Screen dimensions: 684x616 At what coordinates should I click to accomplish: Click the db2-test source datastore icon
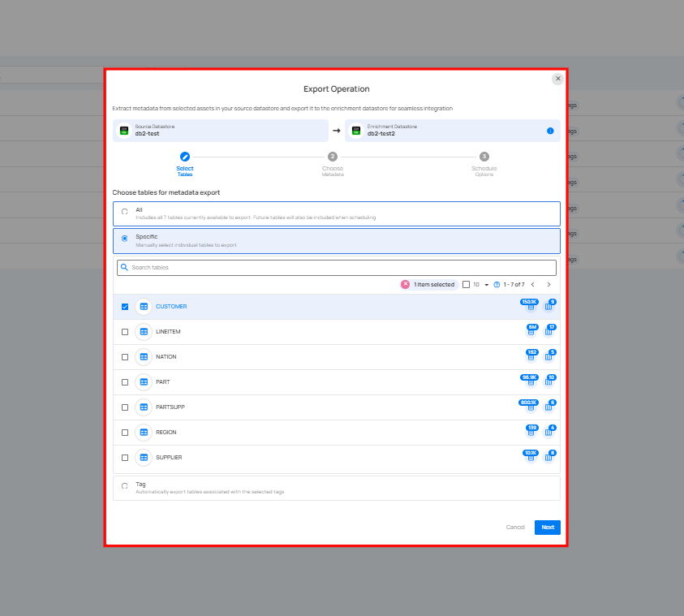pyautogui.click(x=124, y=131)
